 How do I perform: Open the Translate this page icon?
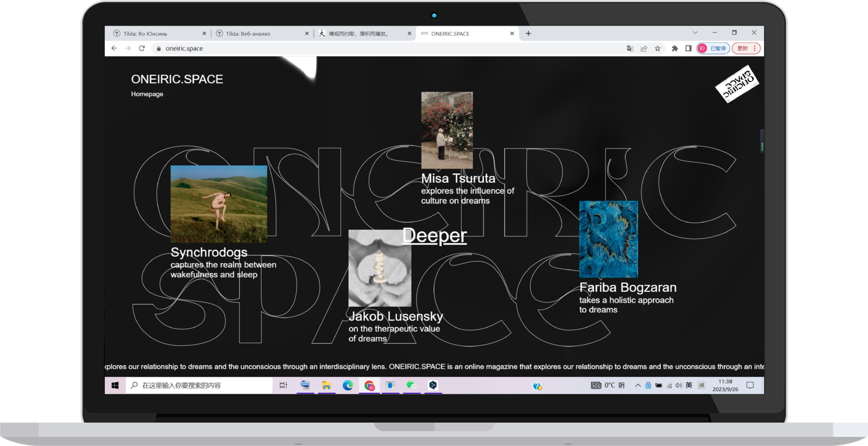630,49
